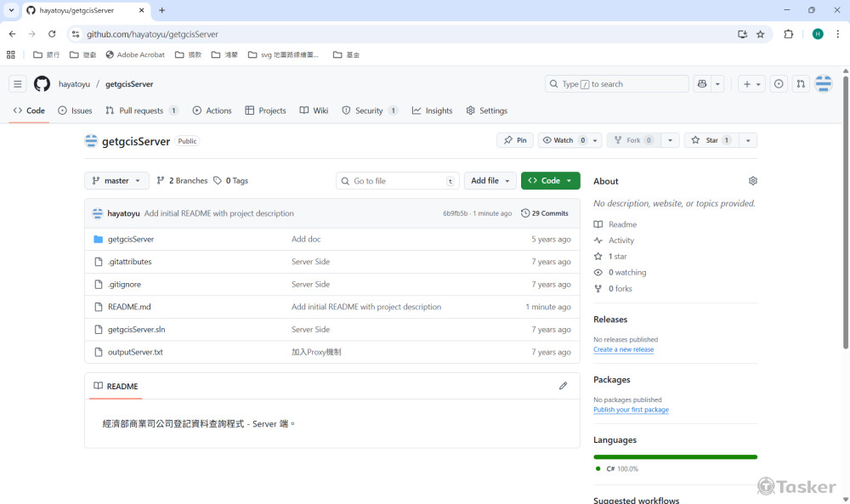Click the About section gear icon
Image resolution: width=850 pixels, height=504 pixels.
752,181
